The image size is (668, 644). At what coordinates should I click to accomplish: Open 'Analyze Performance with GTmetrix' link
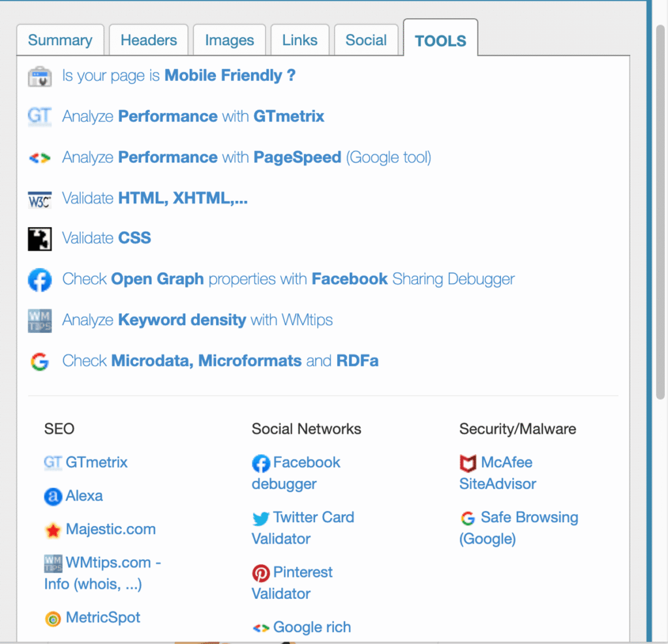pos(193,116)
